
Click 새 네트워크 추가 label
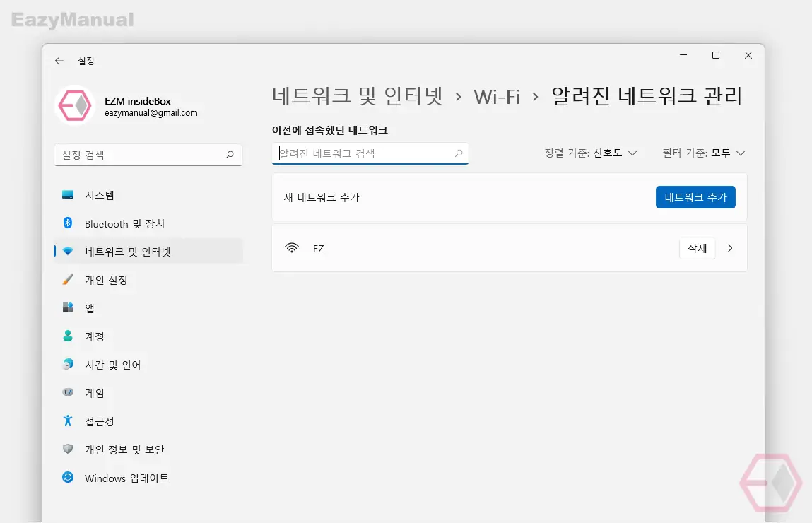click(x=322, y=197)
